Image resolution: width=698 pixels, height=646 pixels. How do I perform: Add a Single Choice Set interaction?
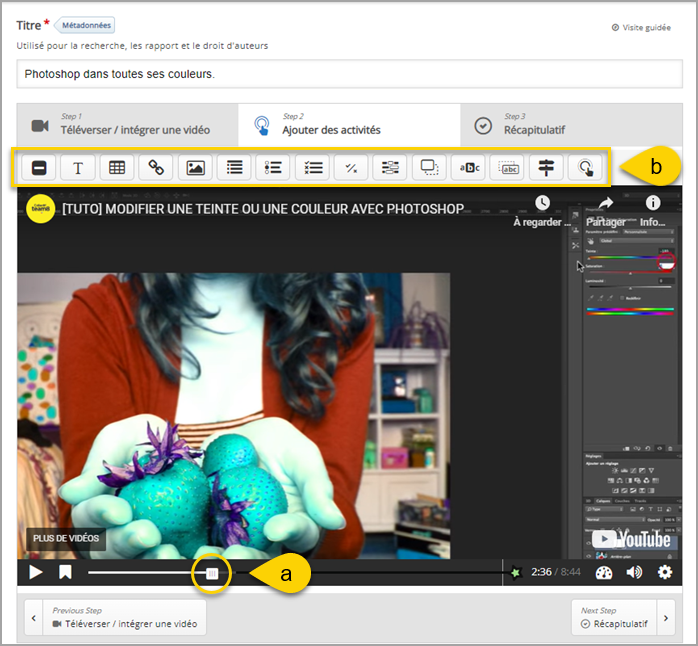pyautogui.click(x=273, y=168)
